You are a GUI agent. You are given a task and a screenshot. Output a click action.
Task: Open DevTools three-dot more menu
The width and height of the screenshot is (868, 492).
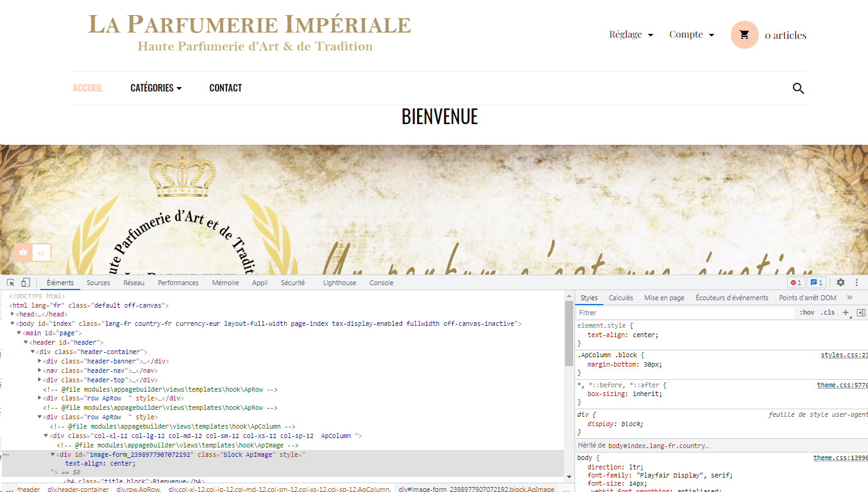(x=857, y=283)
